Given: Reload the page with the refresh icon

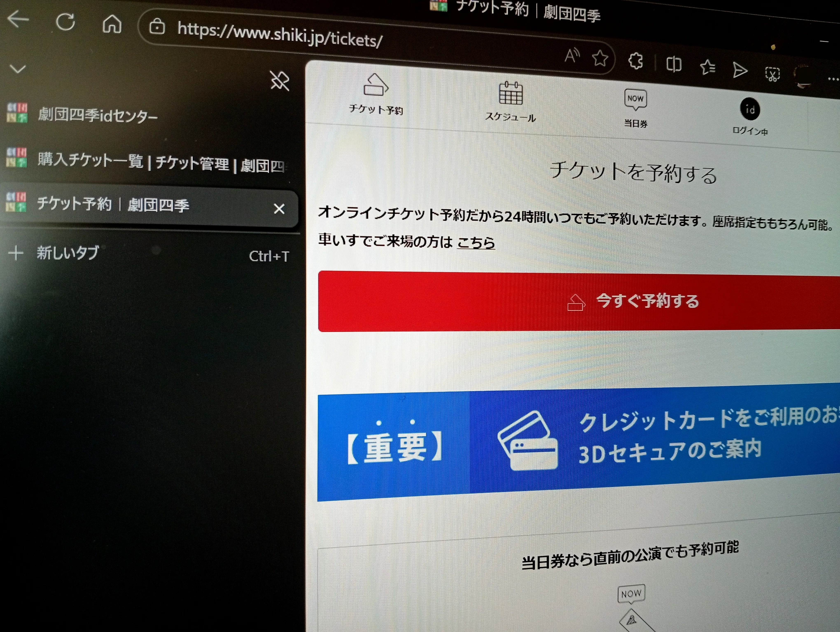Looking at the screenshot, I should coord(65,22).
